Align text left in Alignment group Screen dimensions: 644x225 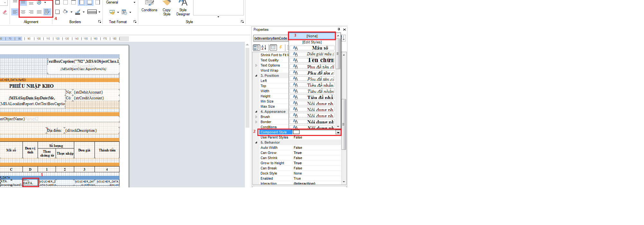coord(15,12)
